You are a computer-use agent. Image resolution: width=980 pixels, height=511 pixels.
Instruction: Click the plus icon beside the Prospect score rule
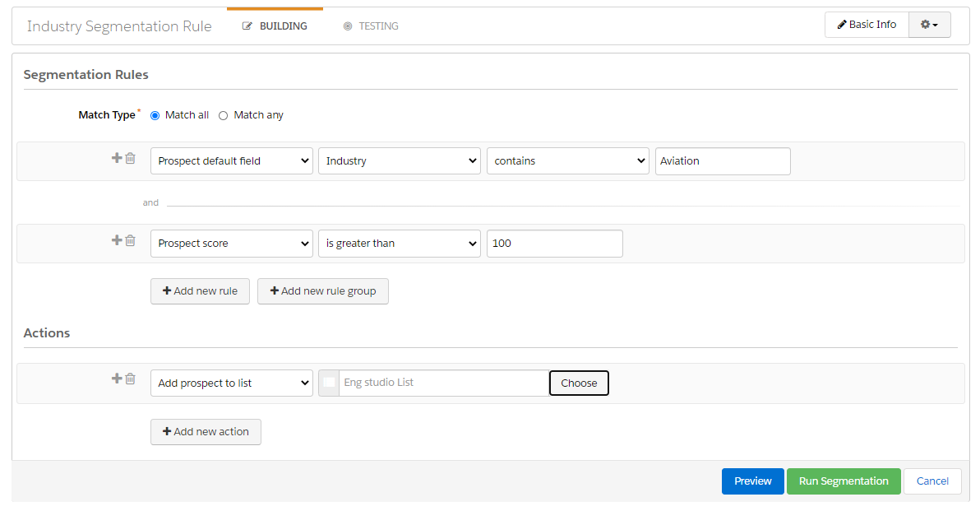tap(116, 240)
